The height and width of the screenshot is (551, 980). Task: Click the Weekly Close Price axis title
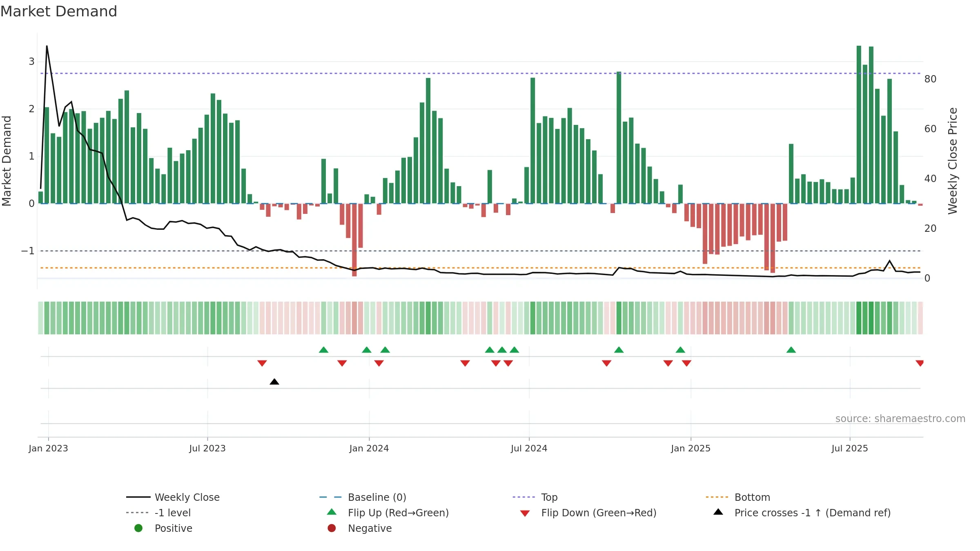coord(953,161)
